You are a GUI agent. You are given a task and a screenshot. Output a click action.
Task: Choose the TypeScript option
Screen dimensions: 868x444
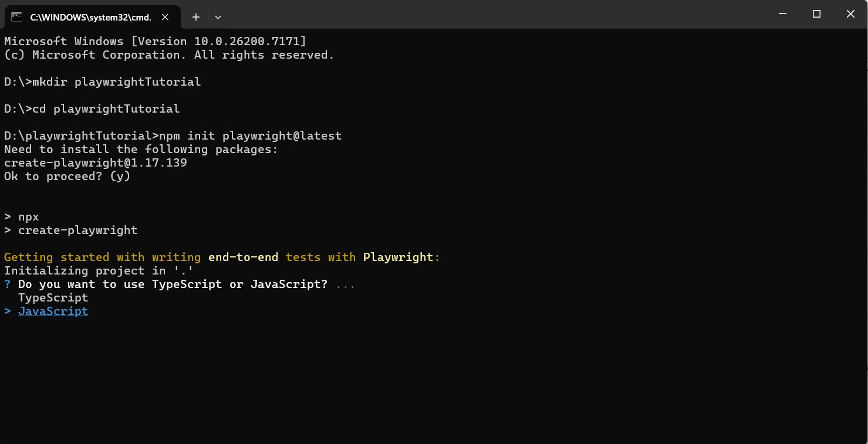[x=53, y=298]
